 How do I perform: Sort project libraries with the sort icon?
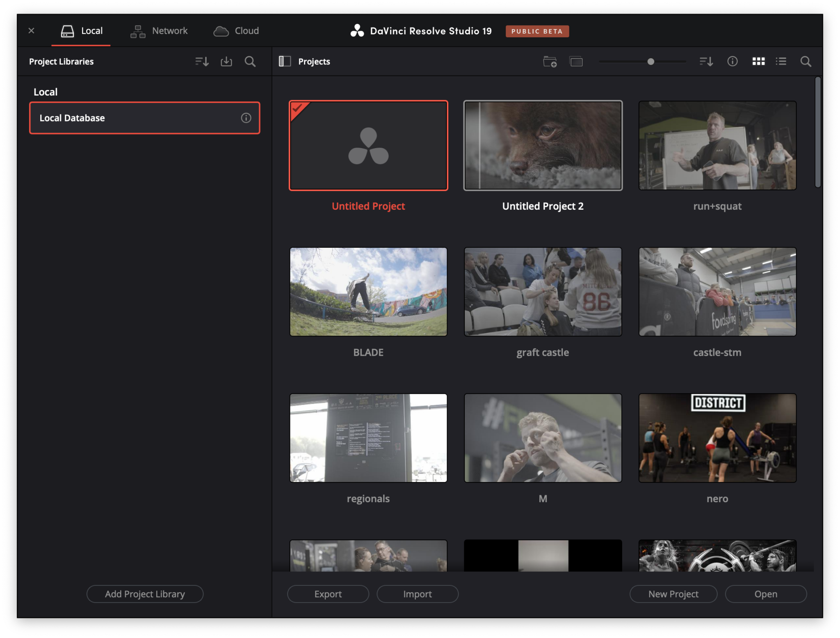(x=202, y=62)
